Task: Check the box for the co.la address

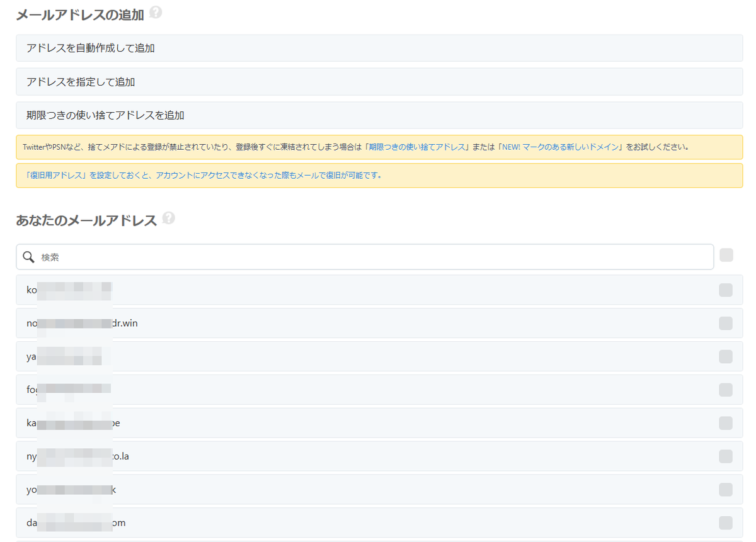Action: point(724,456)
